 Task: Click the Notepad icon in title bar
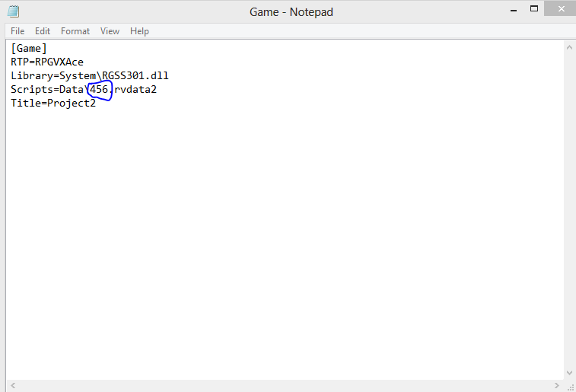pos(13,11)
